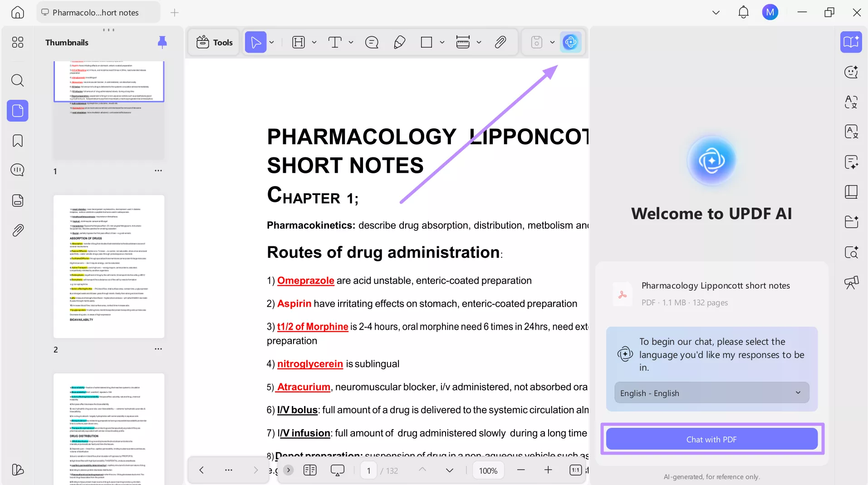
Task: Select the page 2 thumbnail
Action: pyautogui.click(x=109, y=266)
